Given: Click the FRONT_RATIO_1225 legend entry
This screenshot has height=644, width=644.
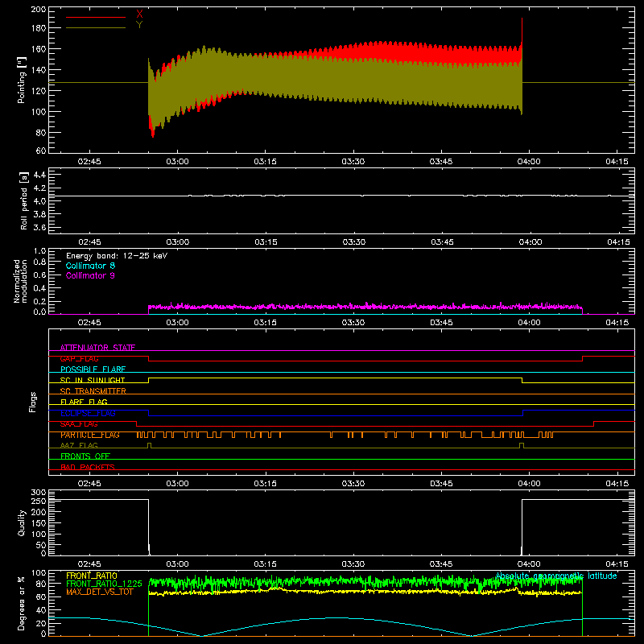Looking at the screenshot, I should click(x=104, y=584).
